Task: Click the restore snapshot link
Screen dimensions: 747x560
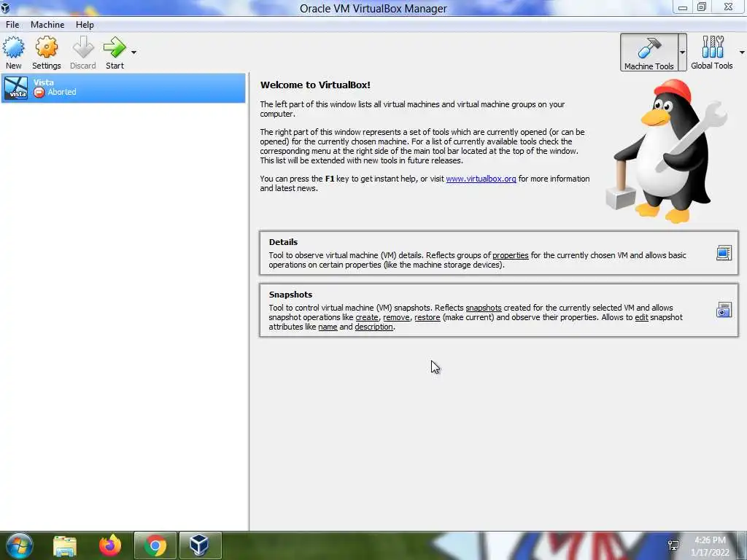Action: pyautogui.click(x=427, y=317)
